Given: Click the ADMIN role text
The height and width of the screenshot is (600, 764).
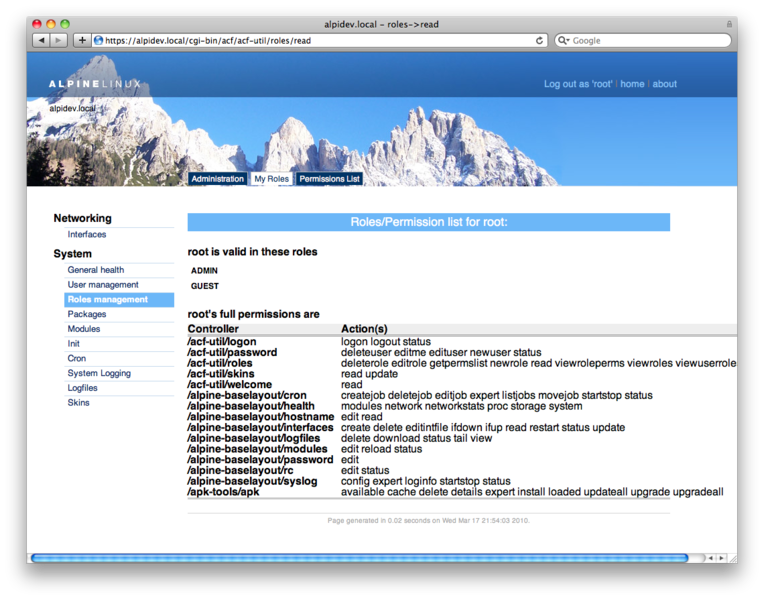Looking at the screenshot, I should point(204,271).
